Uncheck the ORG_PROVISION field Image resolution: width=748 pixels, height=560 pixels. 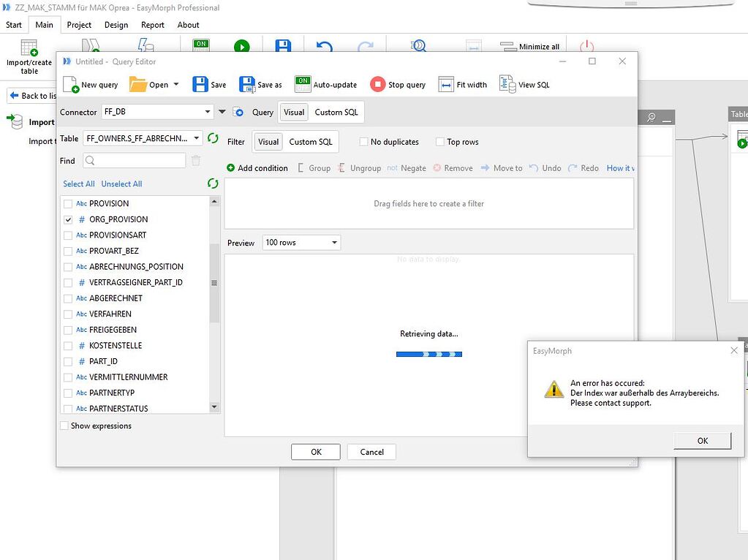click(67, 219)
